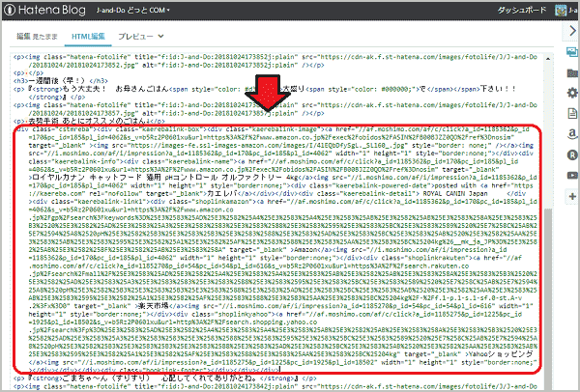Open edit options gear icon

[x=572, y=93]
